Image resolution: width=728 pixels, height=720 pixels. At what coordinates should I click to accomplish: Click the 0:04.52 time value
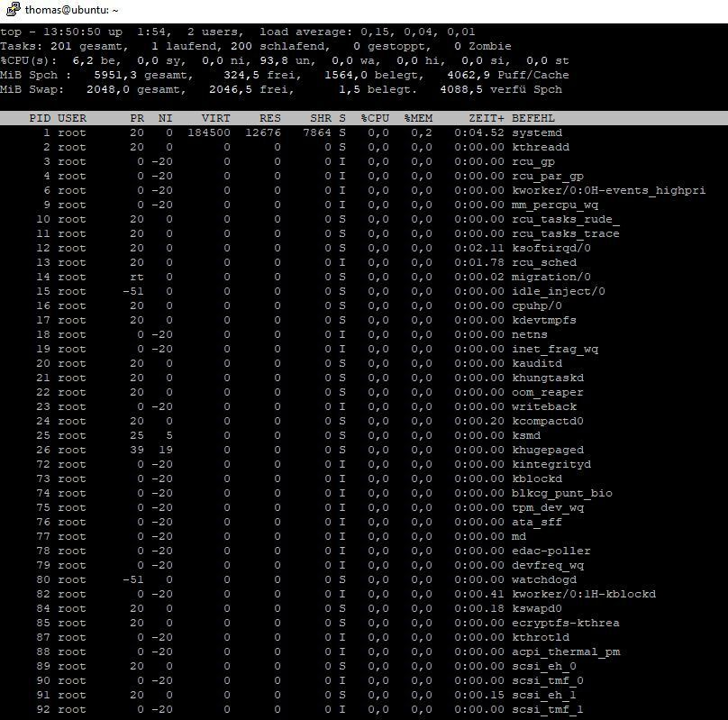coord(479,132)
